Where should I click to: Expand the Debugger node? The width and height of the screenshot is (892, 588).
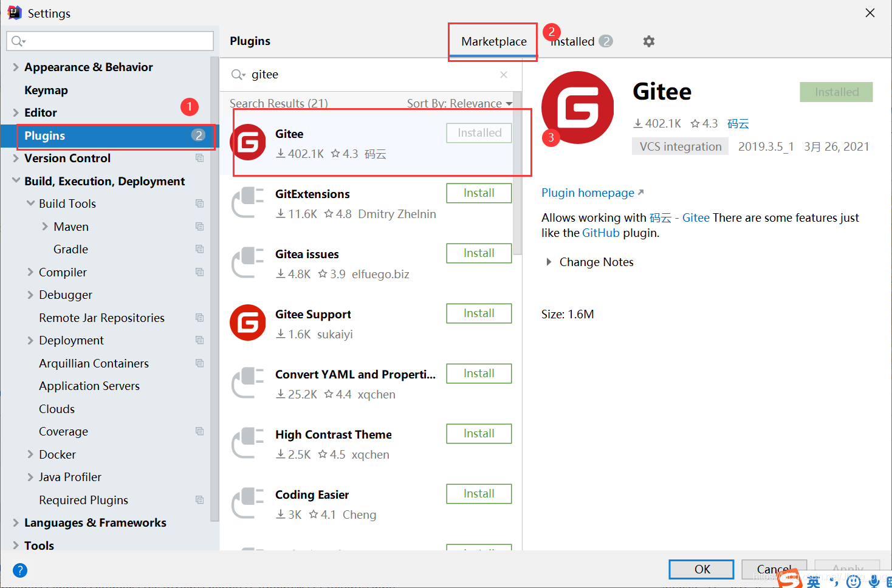[x=30, y=295]
